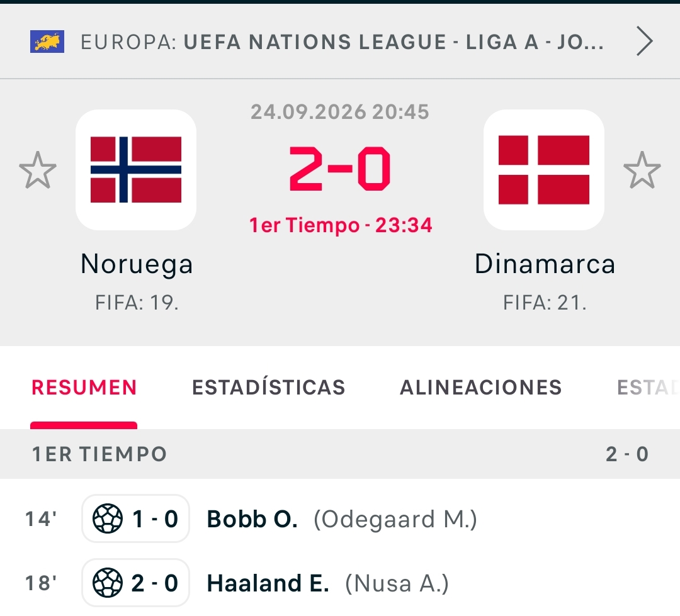
Task: Tap the 1er Tiempo section header
Action: pos(340,454)
